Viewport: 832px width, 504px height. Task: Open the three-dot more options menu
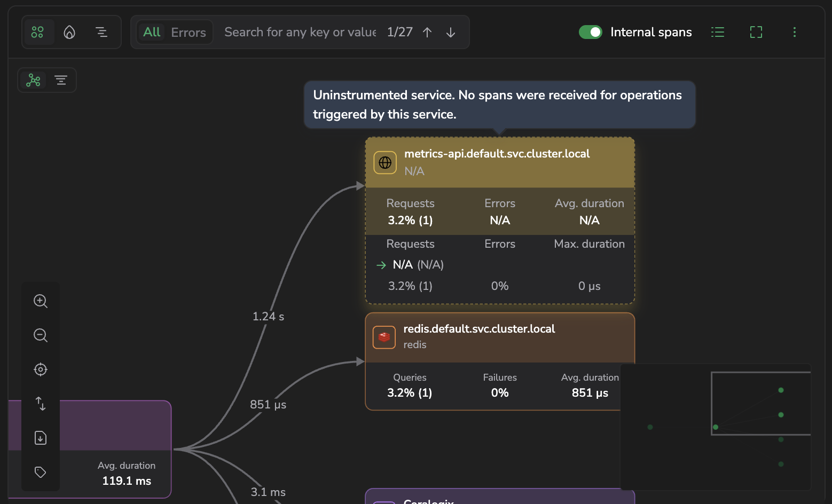(795, 32)
